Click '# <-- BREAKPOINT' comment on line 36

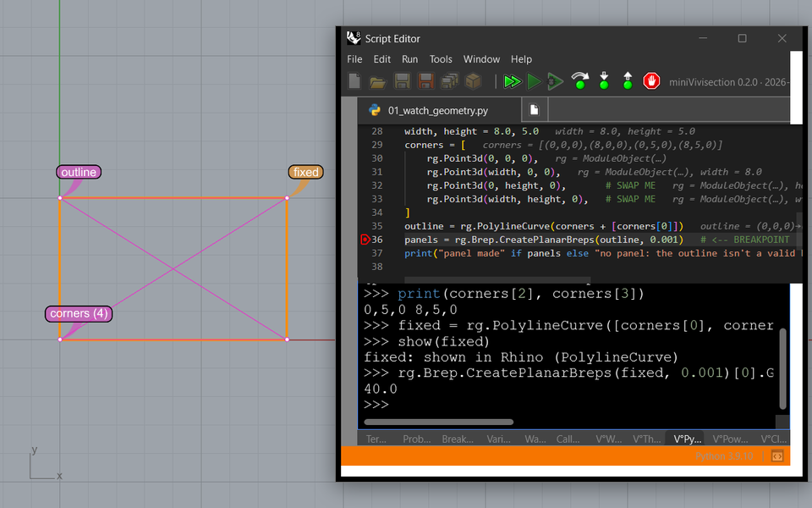coord(745,240)
